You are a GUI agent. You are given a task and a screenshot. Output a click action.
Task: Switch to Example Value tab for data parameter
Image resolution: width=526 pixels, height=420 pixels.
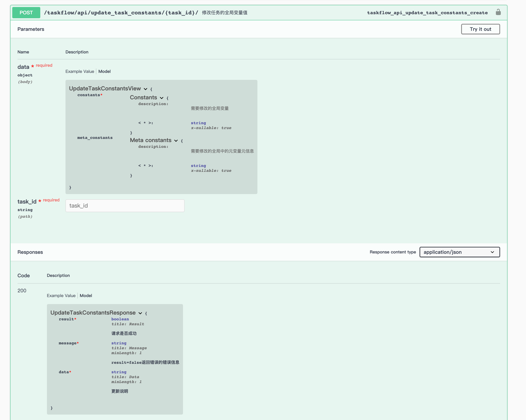(79, 71)
